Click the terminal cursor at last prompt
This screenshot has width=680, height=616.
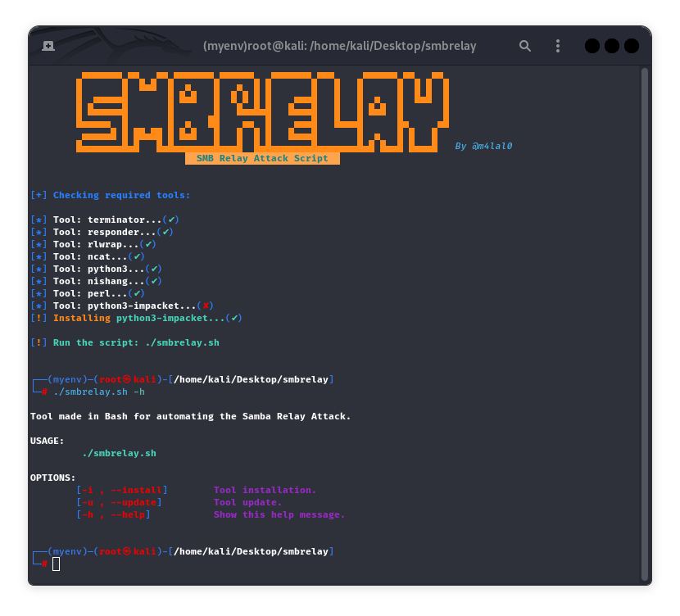pos(57,564)
